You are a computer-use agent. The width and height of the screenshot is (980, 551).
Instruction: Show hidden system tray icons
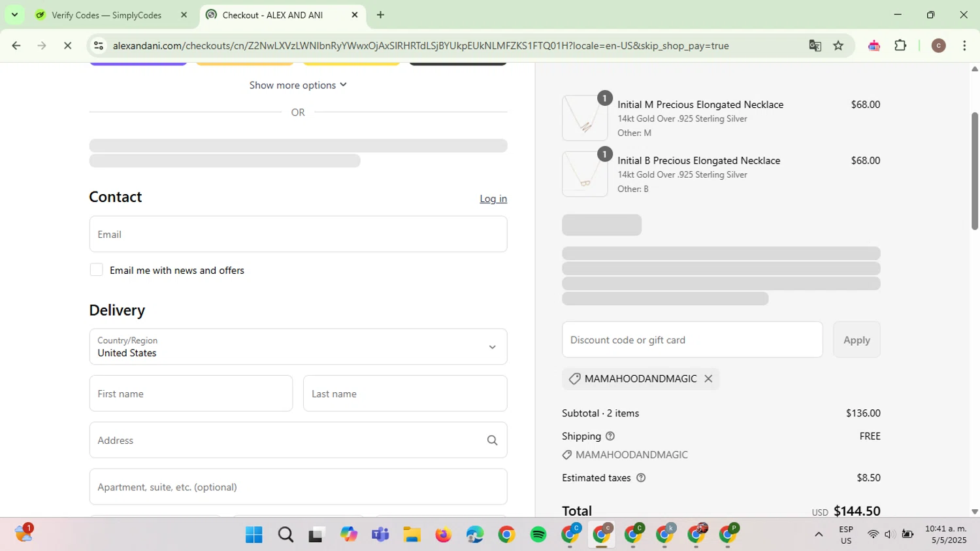(x=819, y=535)
